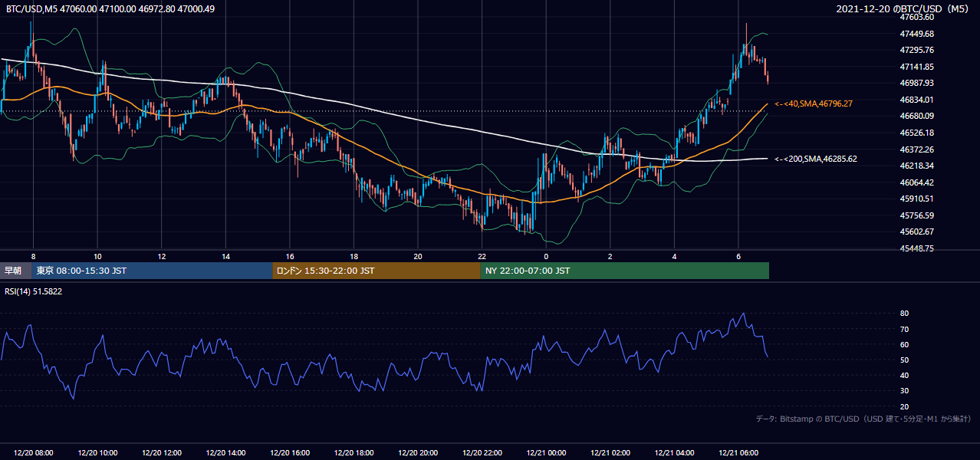Click the RSI axis level 70

(905, 329)
